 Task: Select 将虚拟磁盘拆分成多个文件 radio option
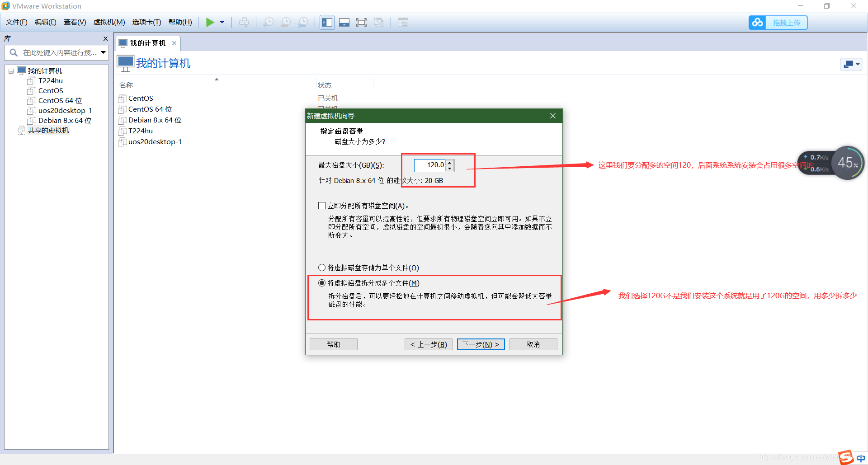pyautogui.click(x=322, y=283)
